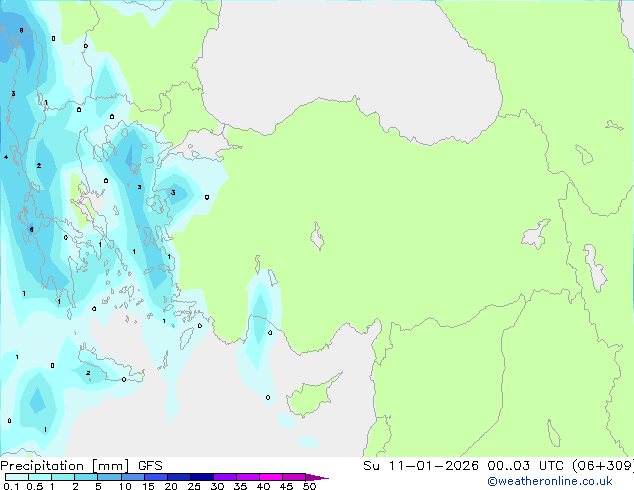The image size is (634, 490).
Task: Click the 20–25 mm legend swatch
Action: 178,477
